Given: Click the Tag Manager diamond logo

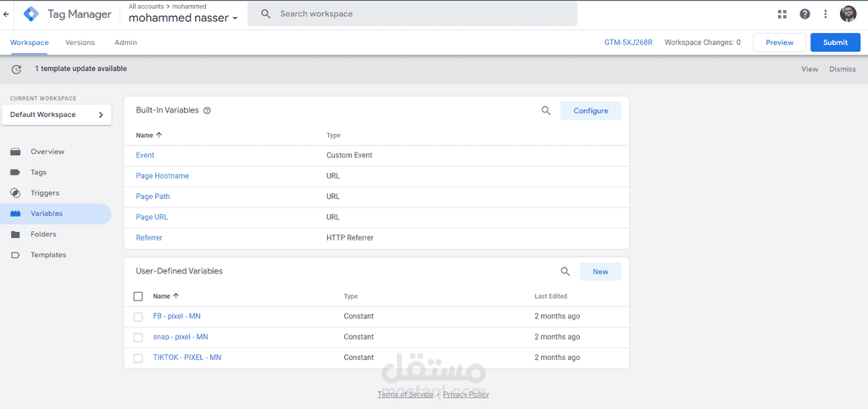Looking at the screenshot, I should pyautogui.click(x=31, y=14).
